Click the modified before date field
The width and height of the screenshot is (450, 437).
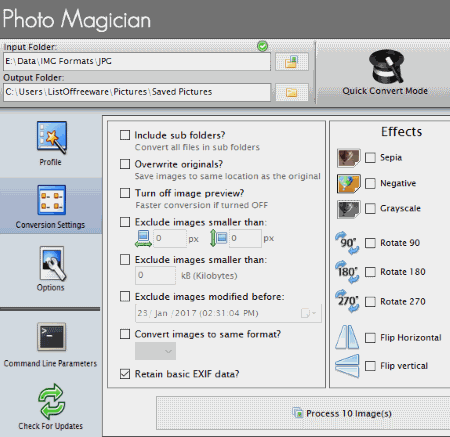pyautogui.click(x=228, y=313)
